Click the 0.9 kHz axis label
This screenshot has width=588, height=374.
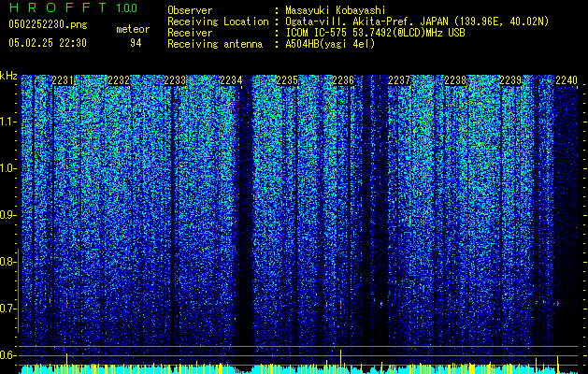click(7, 215)
